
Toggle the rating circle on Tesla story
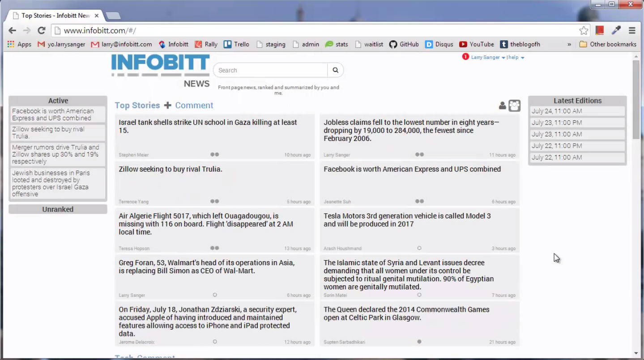419,248
